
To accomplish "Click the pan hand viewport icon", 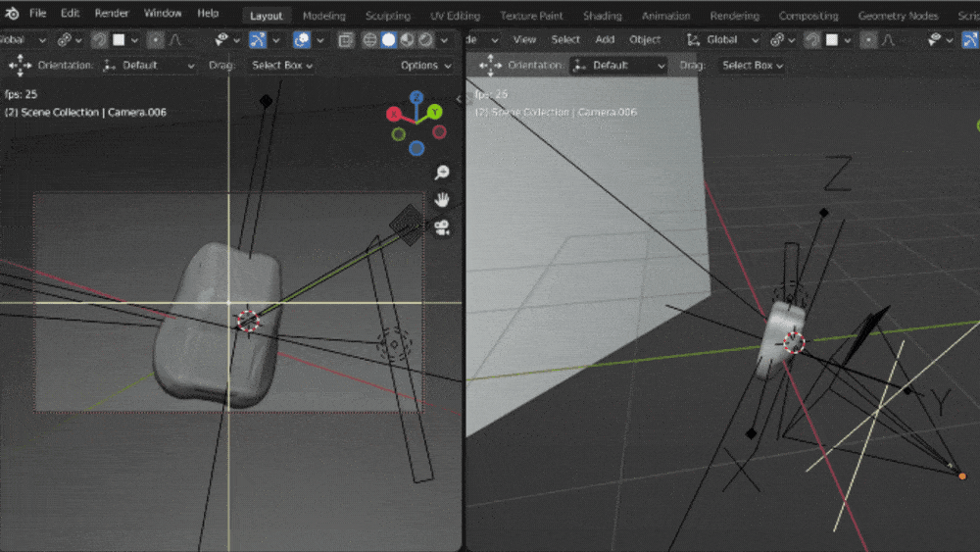I will pyautogui.click(x=442, y=200).
